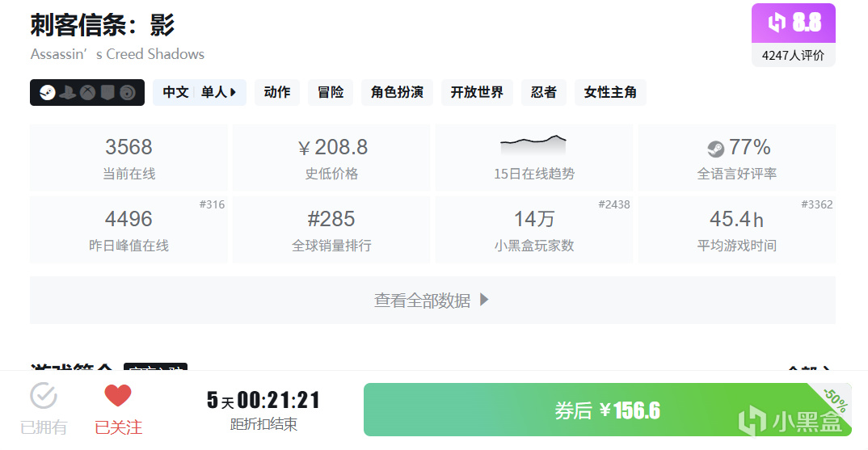
Task: Click the 3568 当前在线 stat card
Action: click(129, 158)
